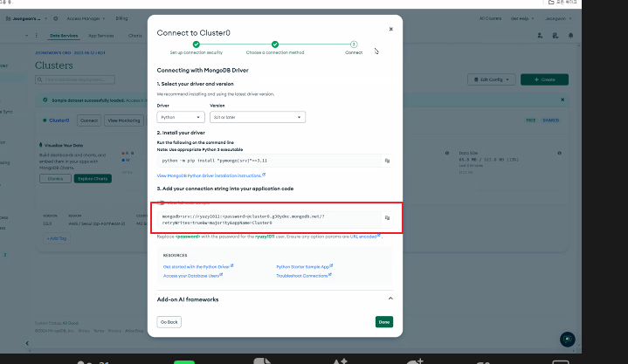The width and height of the screenshot is (628, 364).
Task: Open Get started with the Python Driver
Action: coord(198,266)
